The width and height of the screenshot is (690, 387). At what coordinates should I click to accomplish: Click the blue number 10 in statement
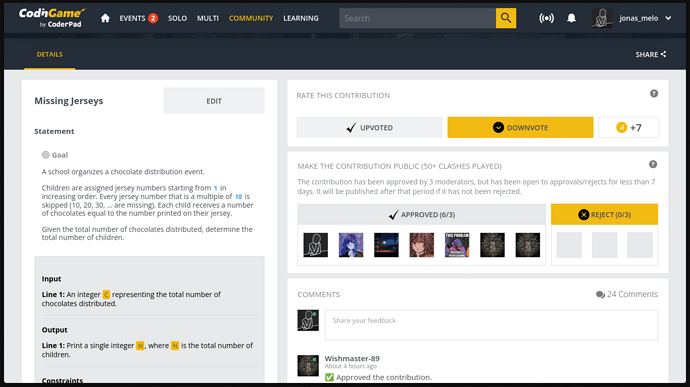click(239, 197)
